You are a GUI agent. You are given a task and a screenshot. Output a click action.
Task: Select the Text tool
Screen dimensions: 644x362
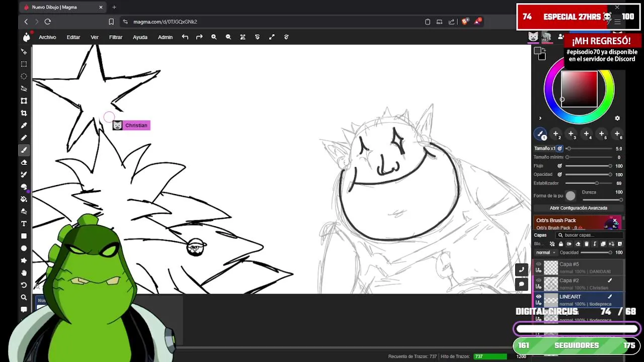coord(24,224)
